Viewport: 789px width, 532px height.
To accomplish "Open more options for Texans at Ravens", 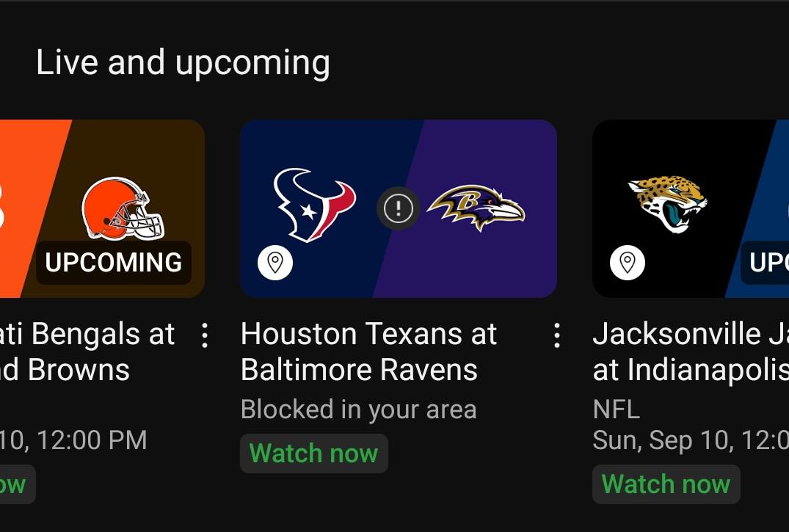I will [x=557, y=336].
